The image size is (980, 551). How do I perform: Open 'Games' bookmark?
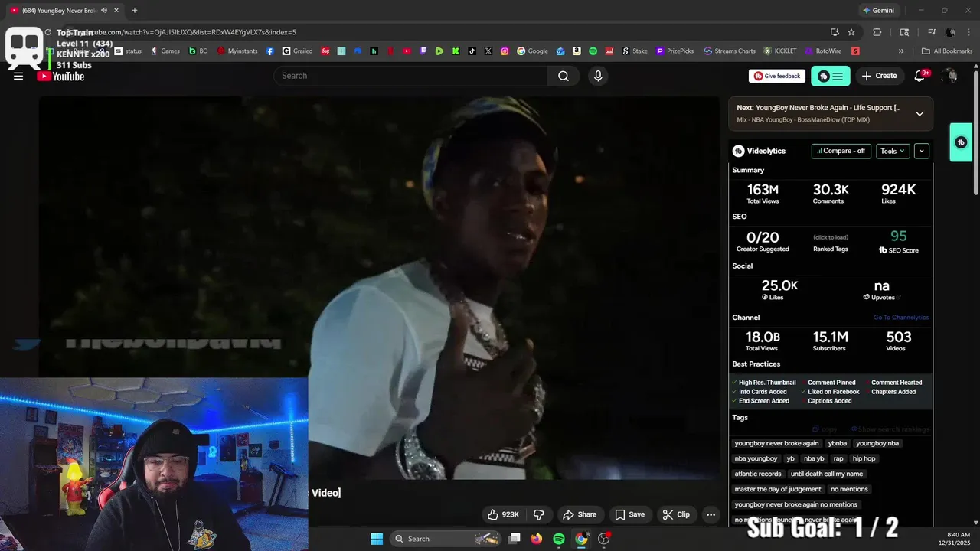165,51
